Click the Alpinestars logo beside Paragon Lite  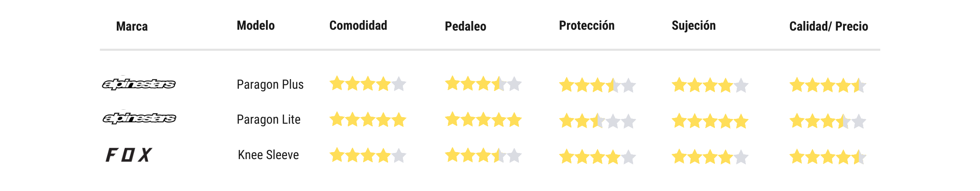139,118
